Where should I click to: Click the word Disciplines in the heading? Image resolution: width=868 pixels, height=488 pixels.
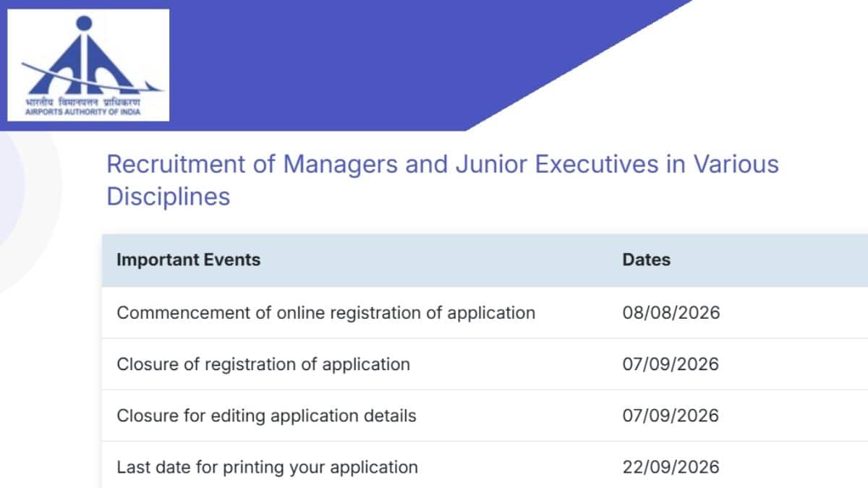[168, 196]
